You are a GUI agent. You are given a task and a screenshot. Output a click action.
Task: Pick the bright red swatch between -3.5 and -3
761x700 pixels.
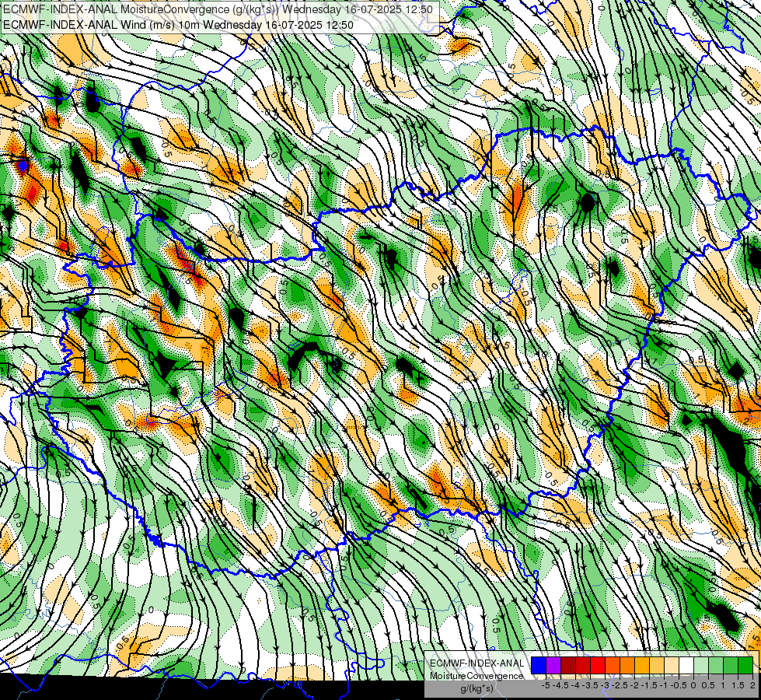click(598, 666)
